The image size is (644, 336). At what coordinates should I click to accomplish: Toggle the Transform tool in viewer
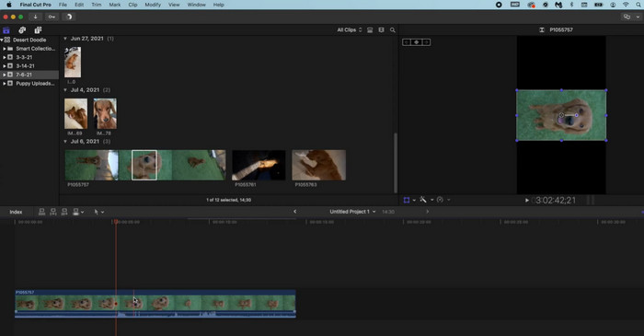pyautogui.click(x=407, y=200)
